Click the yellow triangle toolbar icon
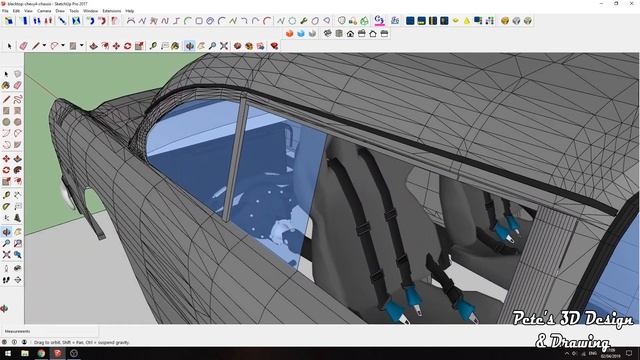The image size is (640, 360). tap(467, 21)
